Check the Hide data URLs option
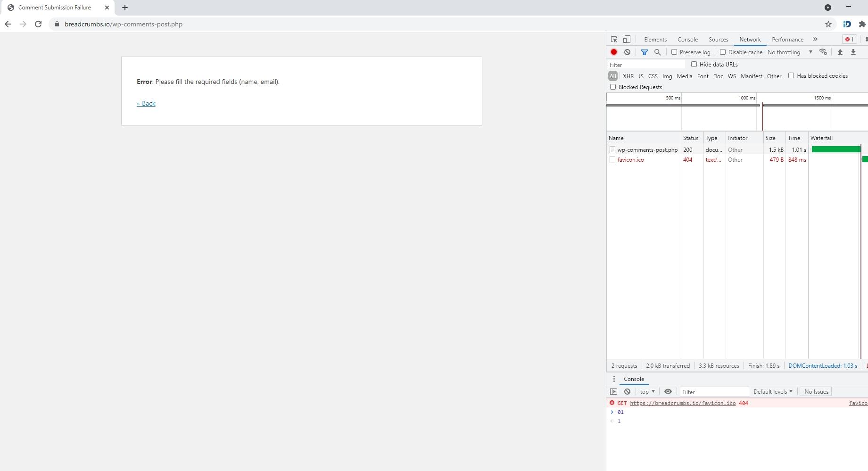This screenshot has width=868, height=471. 694,64
